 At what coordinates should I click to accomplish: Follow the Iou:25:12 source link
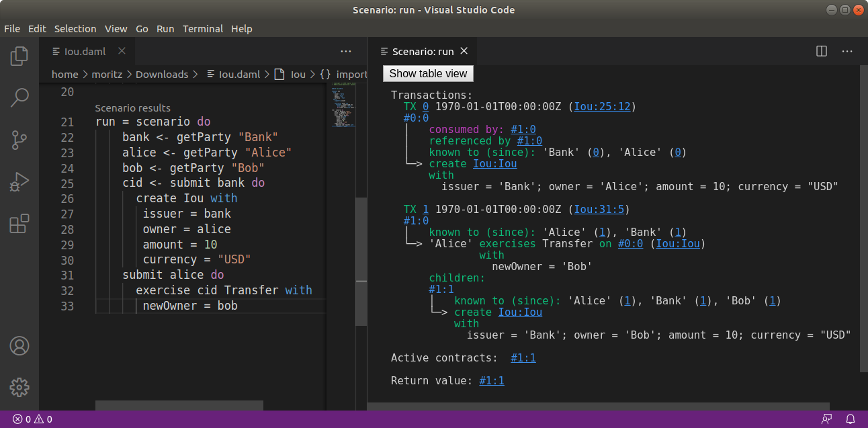click(602, 106)
